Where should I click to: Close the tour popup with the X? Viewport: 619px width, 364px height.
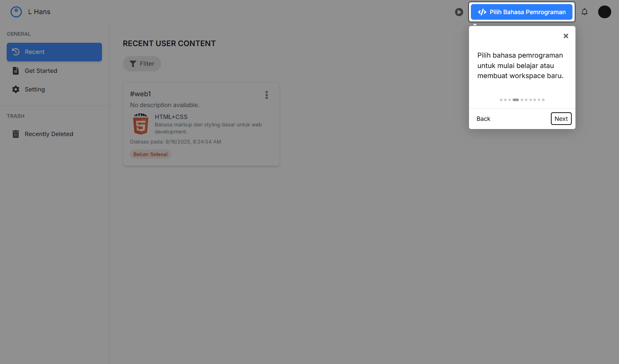[x=565, y=36]
